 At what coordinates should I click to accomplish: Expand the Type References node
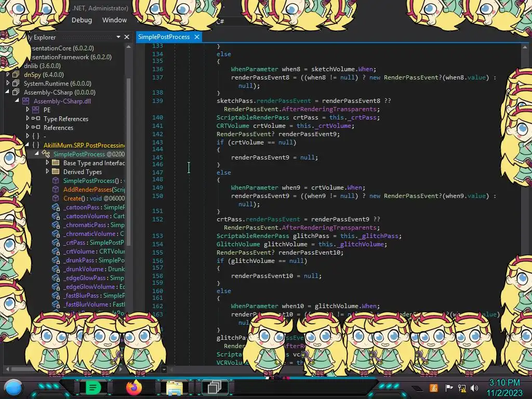click(x=28, y=118)
